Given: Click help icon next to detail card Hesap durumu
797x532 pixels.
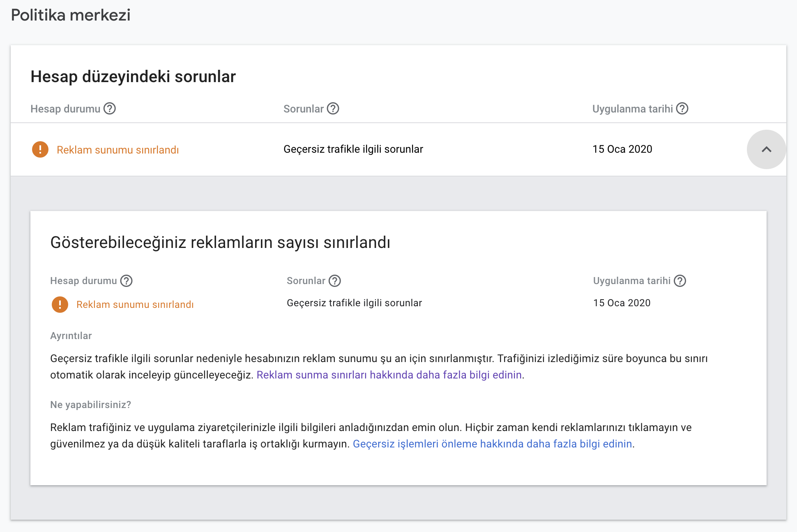Looking at the screenshot, I should 126,281.
